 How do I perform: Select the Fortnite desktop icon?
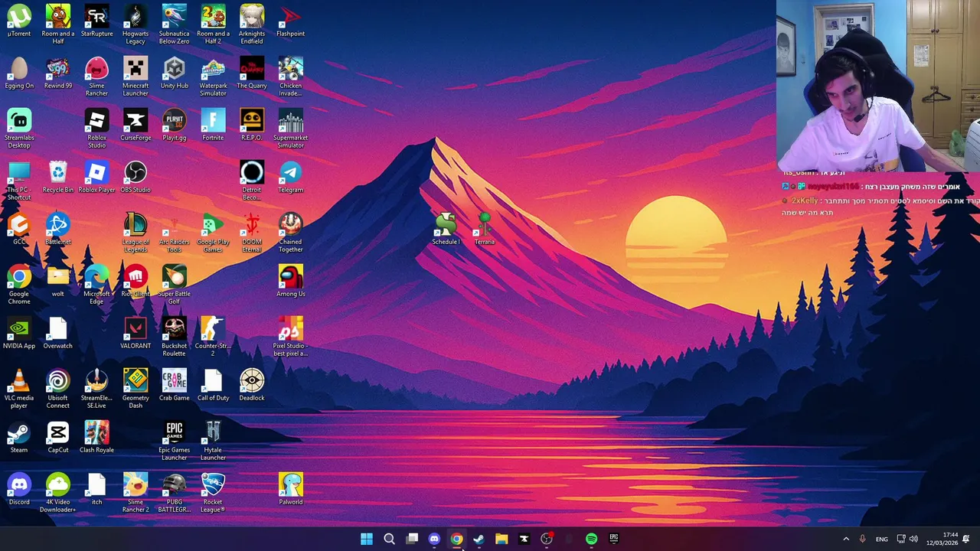pos(213,125)
